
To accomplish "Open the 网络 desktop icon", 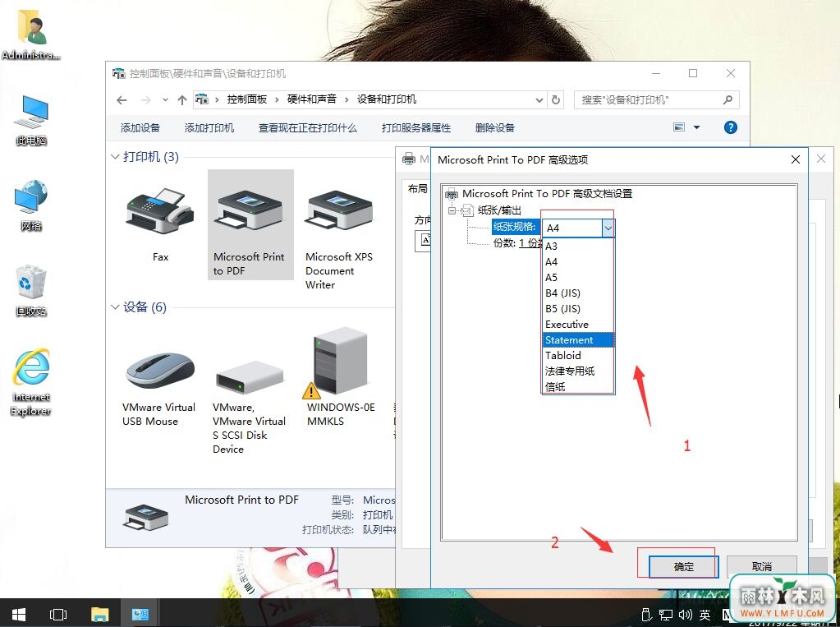I will pyautogui.click(x=31, y=206).
